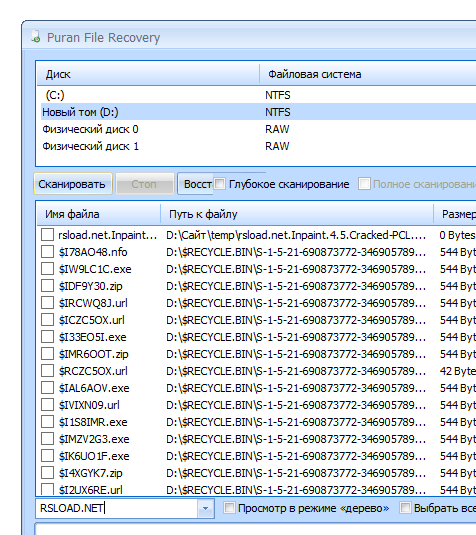Check the $I1S8IMR.exe file checkbox
The height and width of the screenshot is (535, 476).
[47, 422]
